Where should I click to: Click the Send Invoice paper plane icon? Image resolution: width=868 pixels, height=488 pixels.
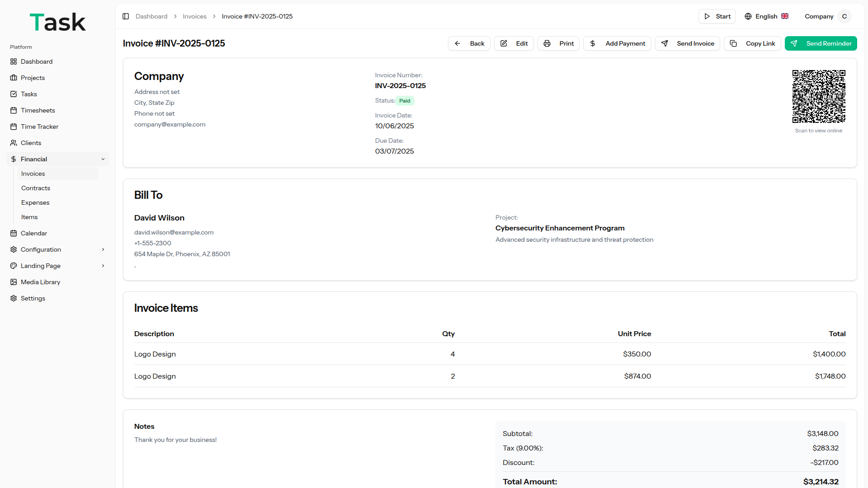[x=665, y=43]
